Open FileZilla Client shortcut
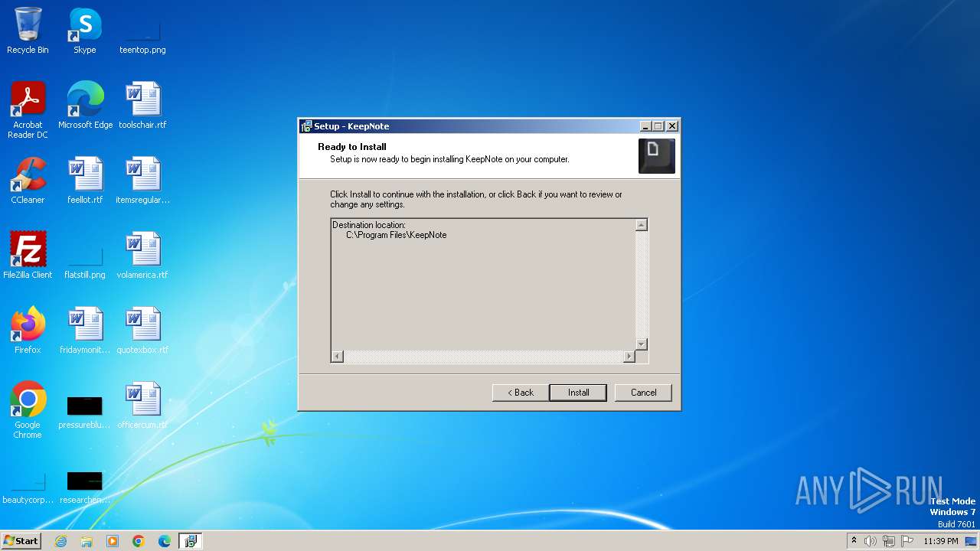This screenshot has width=980, height=551. point(28,255)
